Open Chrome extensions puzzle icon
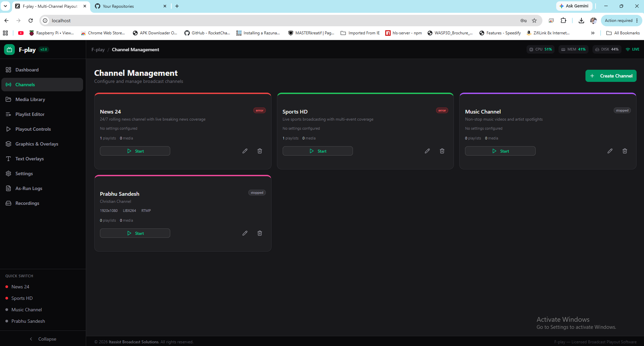 pyautogui.click(x=564, y=21)
